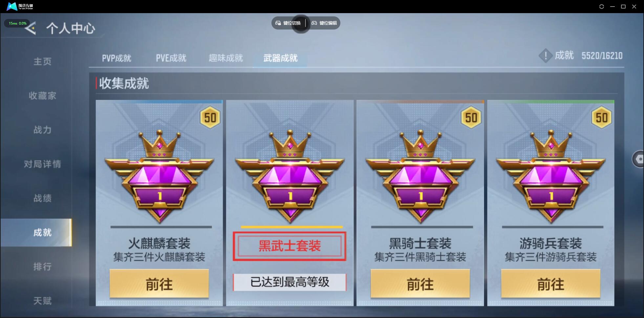Switch to the PVE成就 tab

(171, 58)
